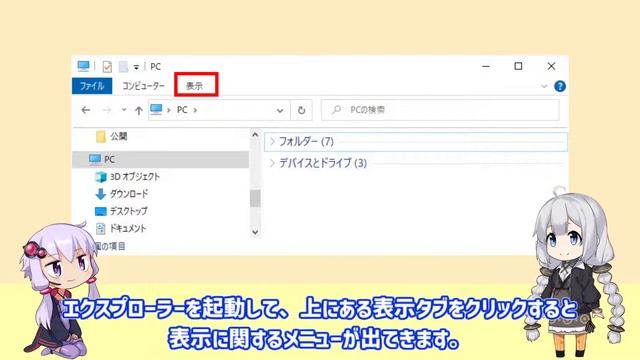Open recent locations dropdown arrow
This screenshot has height=360, width=640.
coord(124,110)
